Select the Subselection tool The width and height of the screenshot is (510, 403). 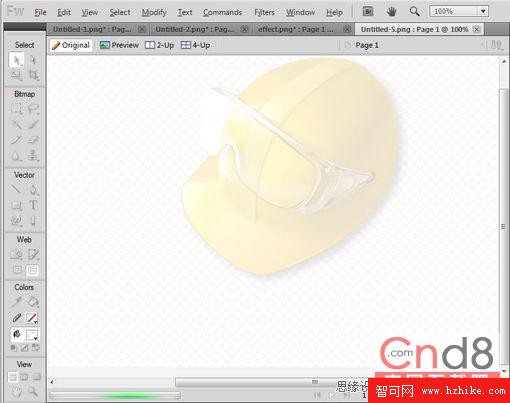[33, 60]
